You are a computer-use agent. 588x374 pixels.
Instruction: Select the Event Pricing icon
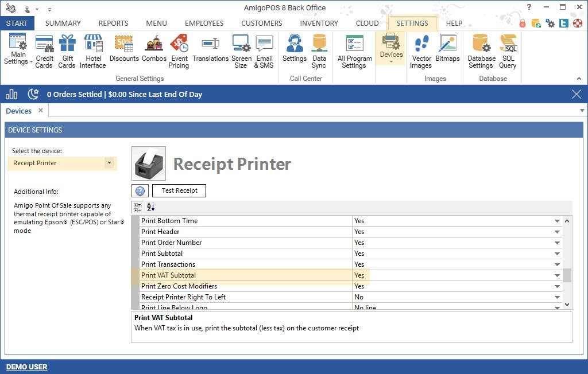click(x=179, y=50)
